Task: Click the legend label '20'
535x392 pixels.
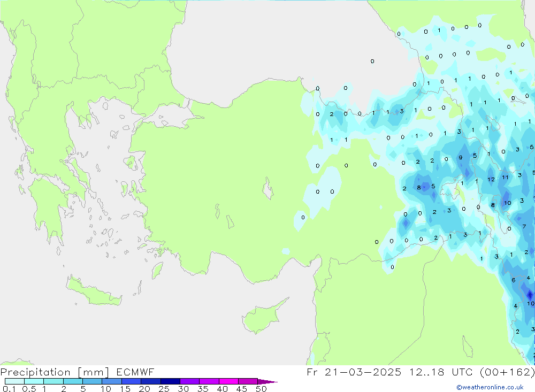Action: point(144,389)
